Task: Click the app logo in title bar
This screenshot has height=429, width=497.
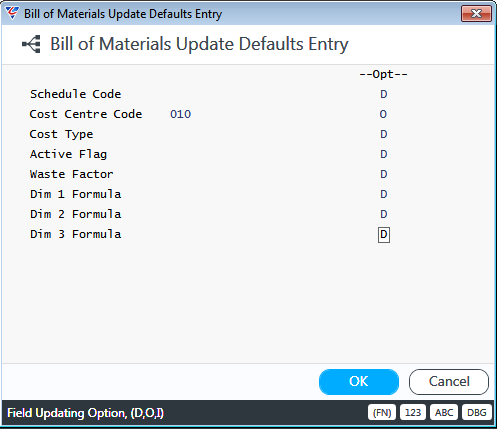Action: [12, 13]
